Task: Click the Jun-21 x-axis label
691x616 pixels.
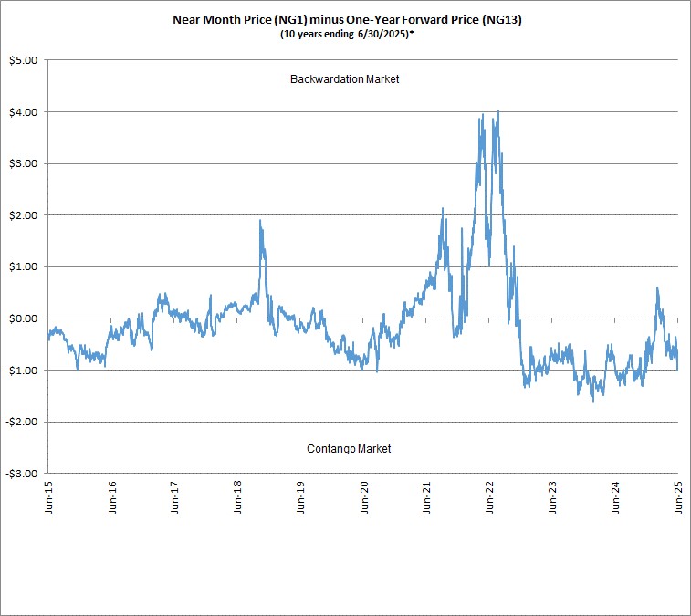Action: tap(426, 497)
